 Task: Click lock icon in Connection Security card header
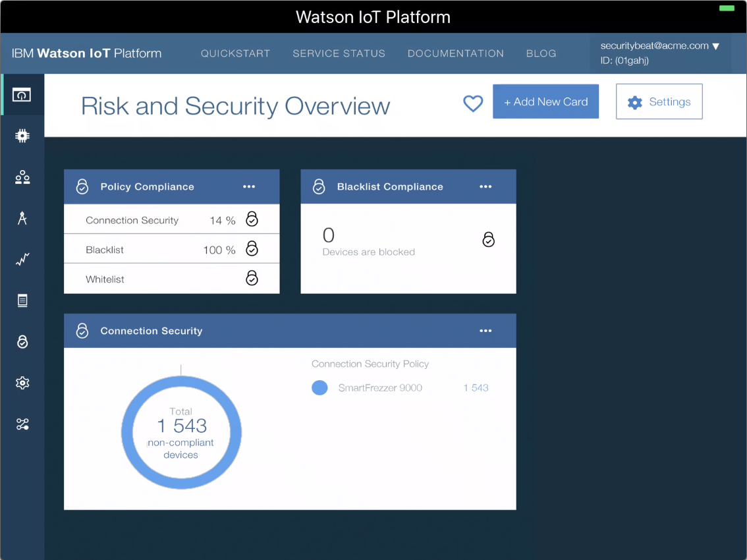pyautogui.click(x=82, y=330)
